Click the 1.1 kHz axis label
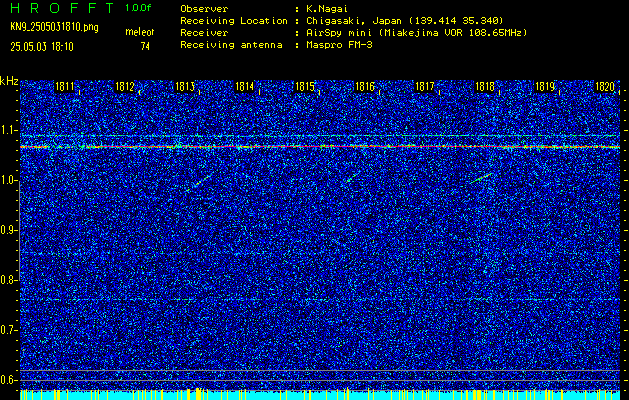Viewport: 629px width, 400px height. click(x=9, y=130)
